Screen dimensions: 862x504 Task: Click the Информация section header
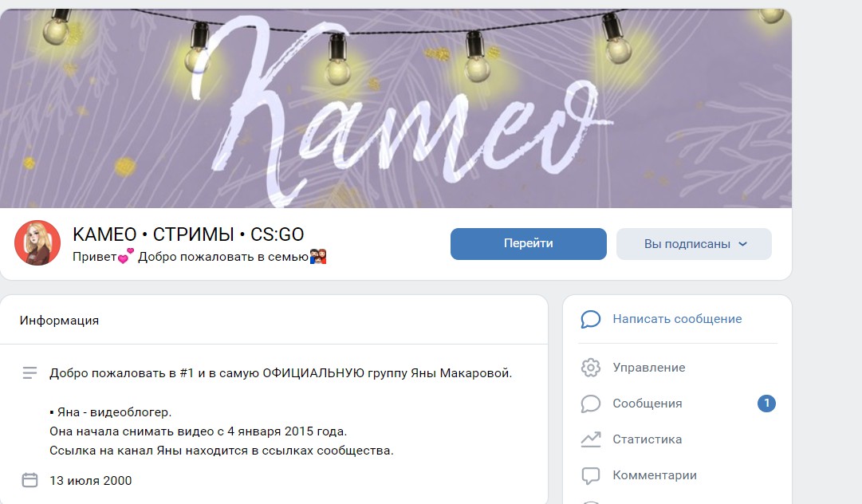click(59, 321)
